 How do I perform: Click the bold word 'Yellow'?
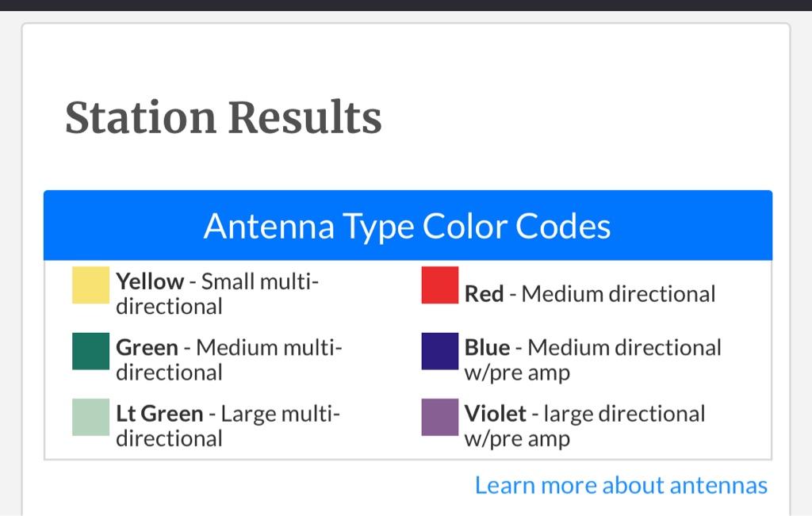pos(150,281)
